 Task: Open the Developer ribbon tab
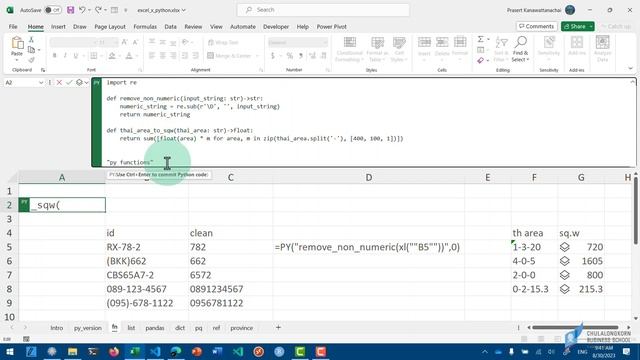click(x=276, y=27)
